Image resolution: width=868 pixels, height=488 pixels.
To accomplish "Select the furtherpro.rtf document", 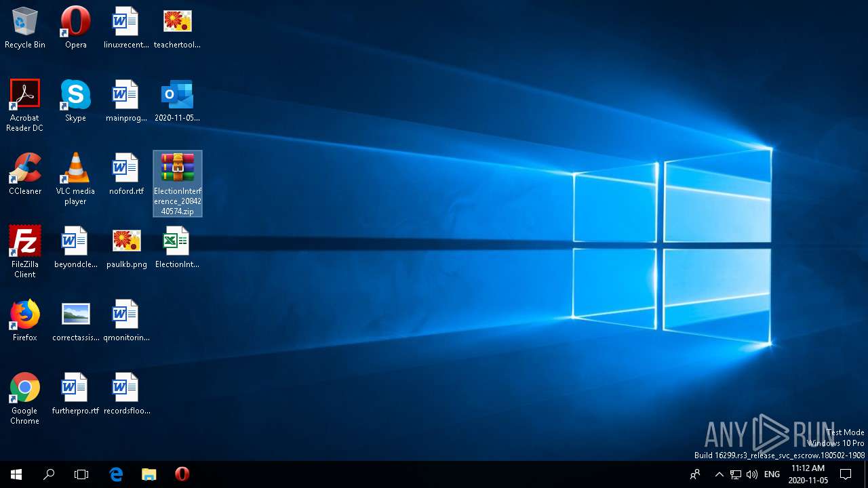I will (75, 394).
